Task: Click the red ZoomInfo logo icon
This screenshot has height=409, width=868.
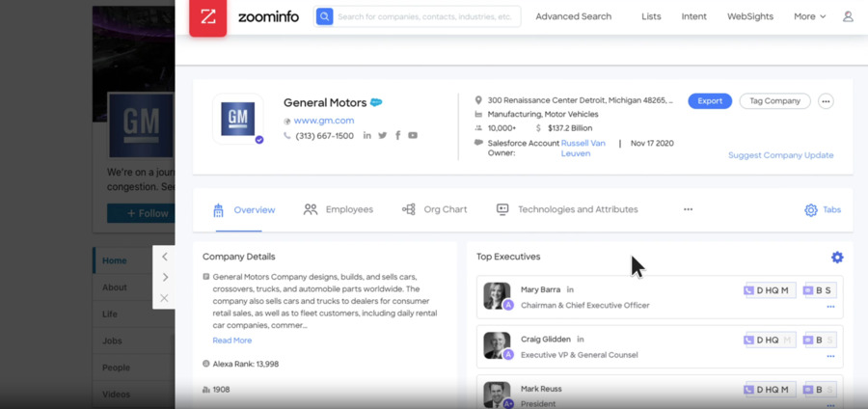Action: (208, 17)
